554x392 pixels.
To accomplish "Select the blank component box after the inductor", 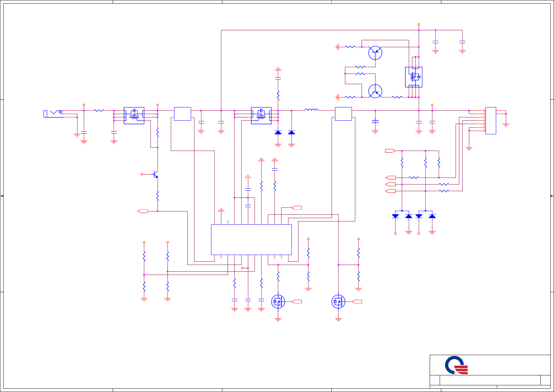I will 343,114.
